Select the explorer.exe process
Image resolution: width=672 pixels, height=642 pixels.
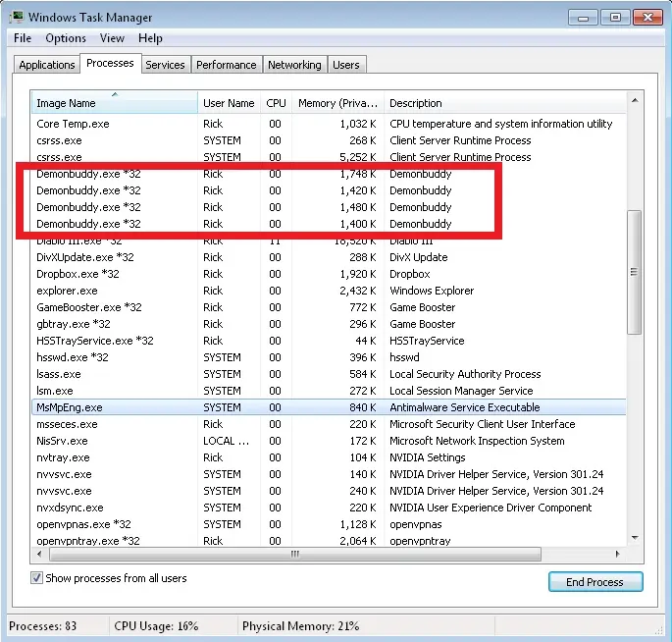pos(329,291)
